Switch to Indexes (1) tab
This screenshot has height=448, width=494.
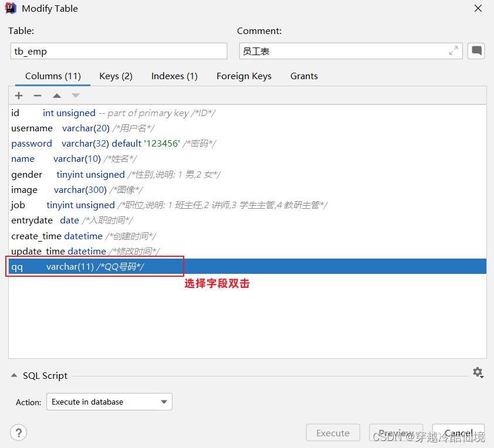[x=174, y=76]
